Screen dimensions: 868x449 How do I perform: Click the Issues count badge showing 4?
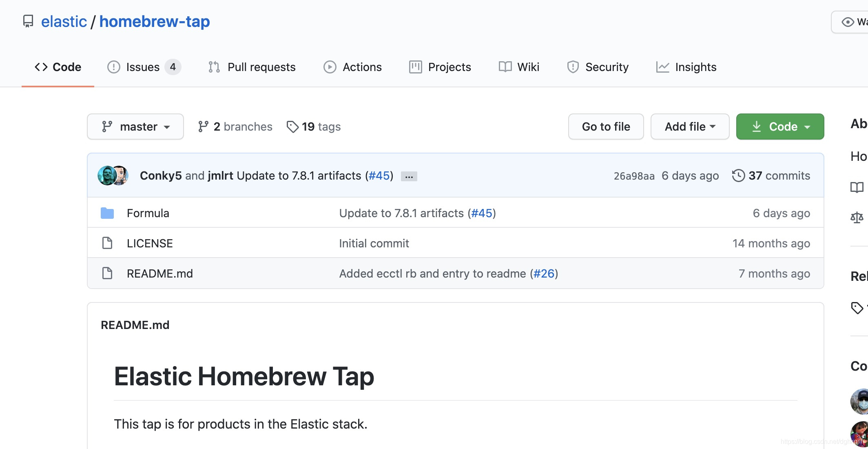tap(173, 67)
